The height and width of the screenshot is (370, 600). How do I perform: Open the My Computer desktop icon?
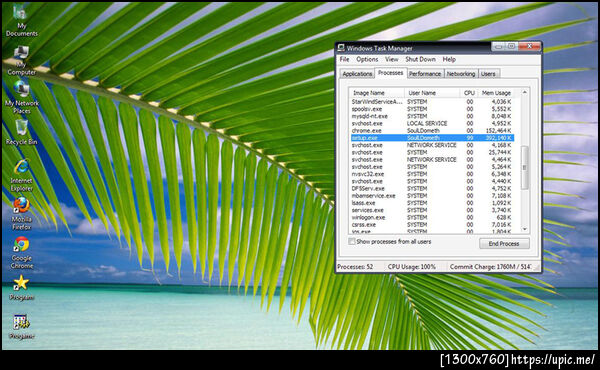point(21,59)
